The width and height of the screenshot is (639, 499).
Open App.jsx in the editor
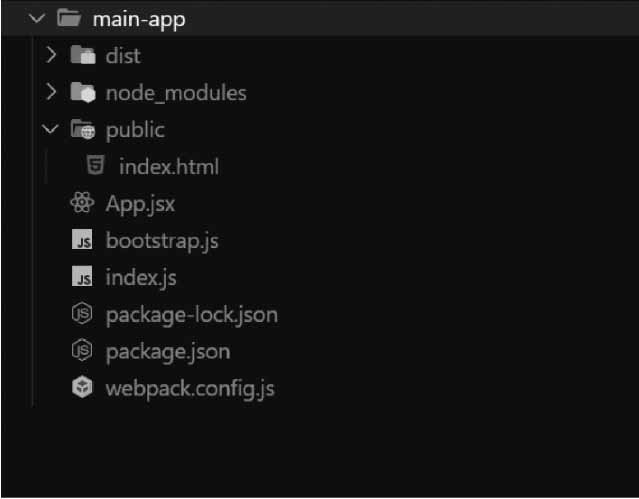[141, 204]
